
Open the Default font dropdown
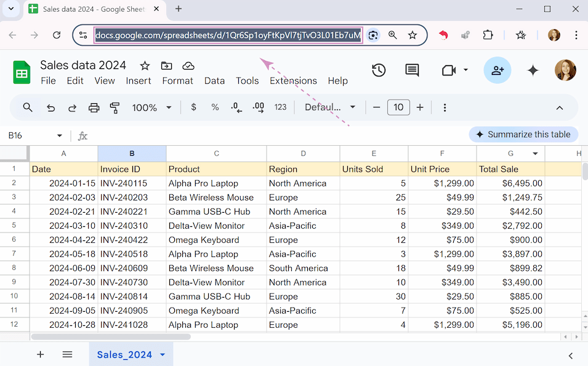[x=330, y=108]
